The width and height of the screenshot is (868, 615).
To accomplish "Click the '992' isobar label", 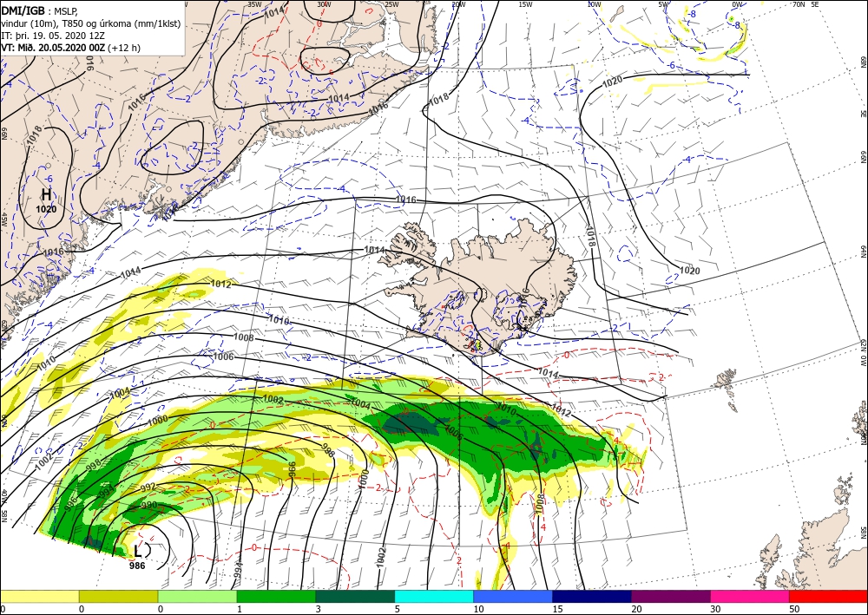I will click(x=148, y=487).
